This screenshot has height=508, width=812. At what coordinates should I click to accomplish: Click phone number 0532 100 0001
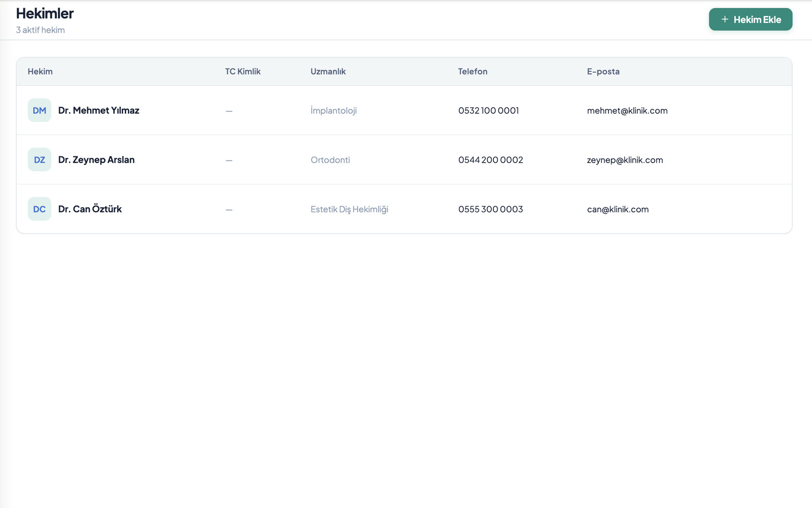click(489, 110)
